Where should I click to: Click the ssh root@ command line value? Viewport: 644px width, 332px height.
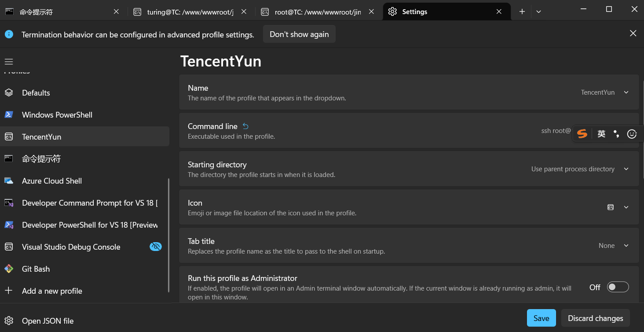point(556,131)
